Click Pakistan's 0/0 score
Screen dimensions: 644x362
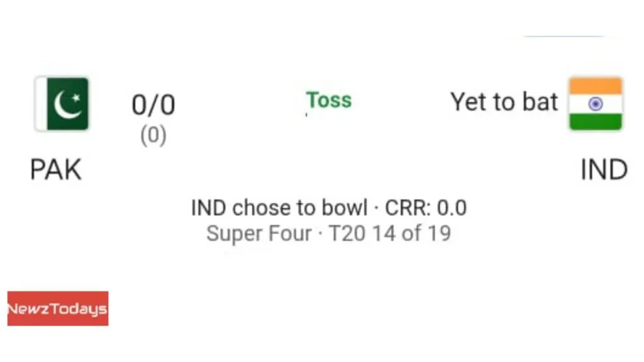point(153,106)
